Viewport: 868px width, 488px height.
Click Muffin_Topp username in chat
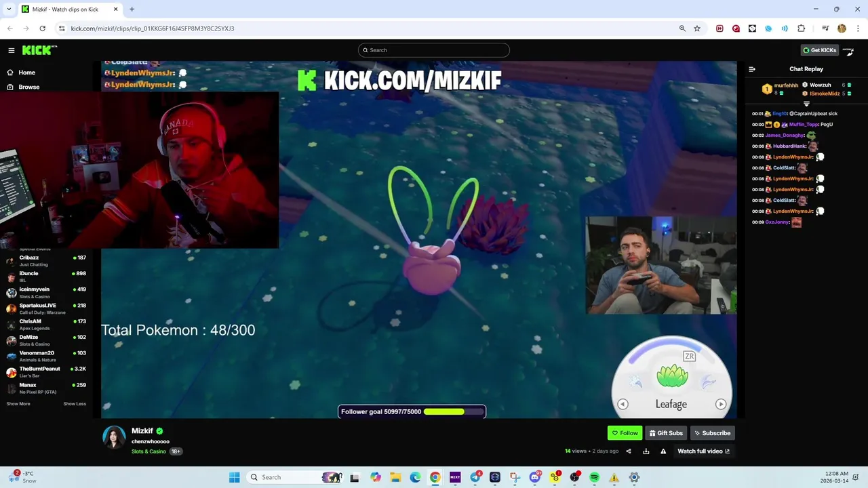click(x=804, y=125)
